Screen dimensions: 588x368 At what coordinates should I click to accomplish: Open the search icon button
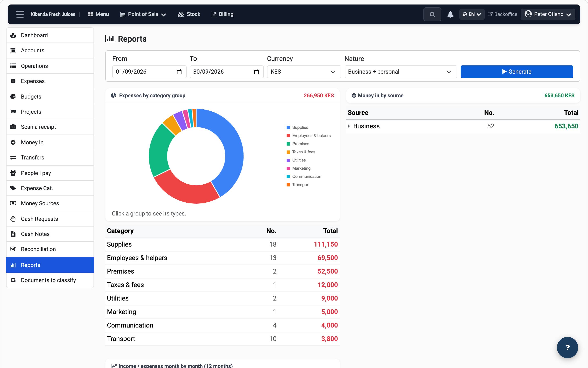tap(432, 14)
